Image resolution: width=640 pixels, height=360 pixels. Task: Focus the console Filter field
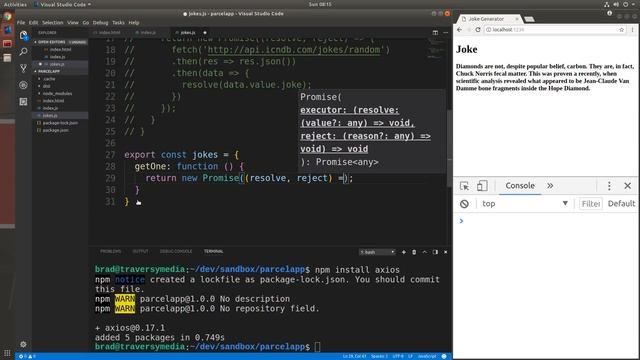point(591,204)
